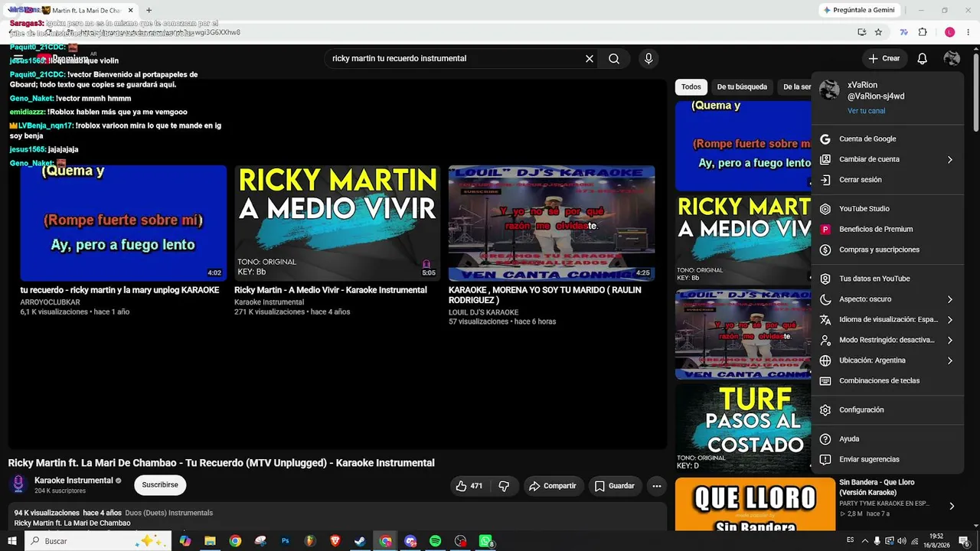Open Photoshop from the taskbar
The width and height of the screenshot is (980, 551).
point(286,541)
